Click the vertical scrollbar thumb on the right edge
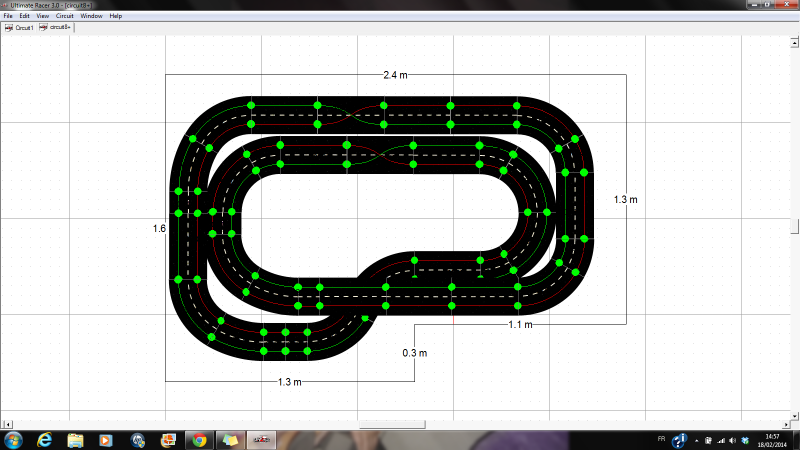This screenshot has height=450, width=800. (795, 226)
